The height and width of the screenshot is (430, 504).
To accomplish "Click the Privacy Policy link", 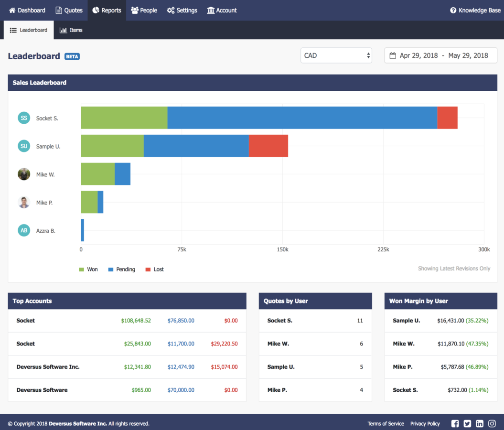I will [x=425, y=423].
